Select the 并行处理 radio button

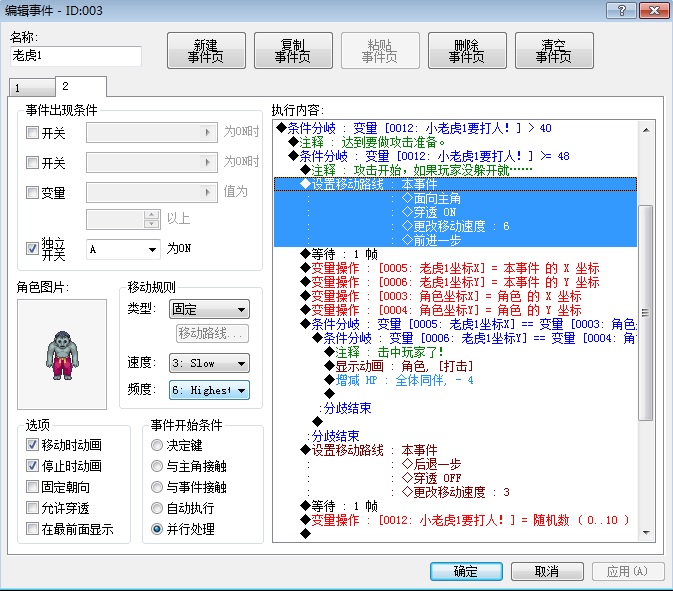[157, 529]
